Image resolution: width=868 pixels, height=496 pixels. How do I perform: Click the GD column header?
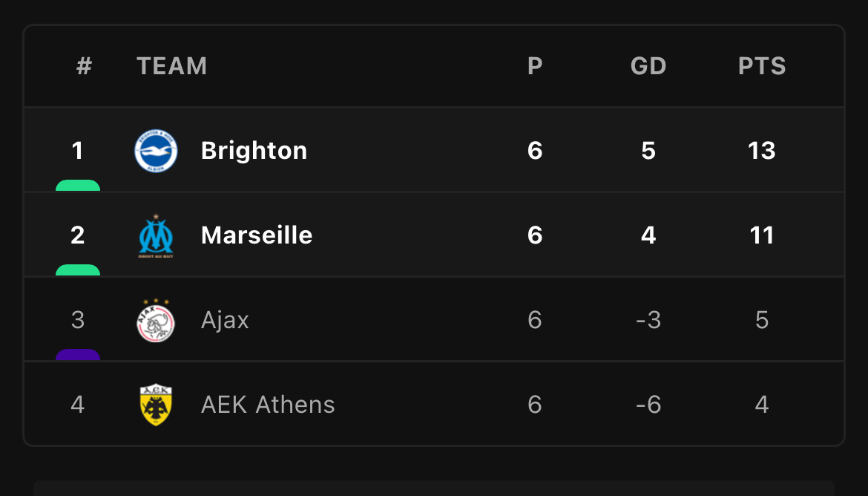coord(648,66)
